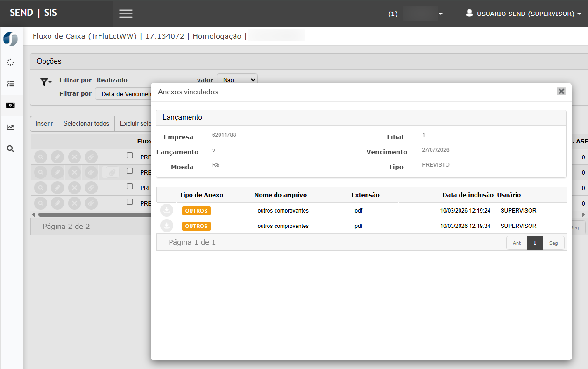
Task: Check the second row's checkbox
Action: tap(130, 171)
